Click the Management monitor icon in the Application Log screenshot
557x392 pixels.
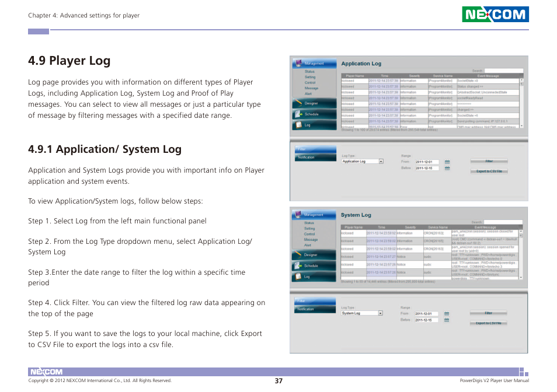[298, 63]
